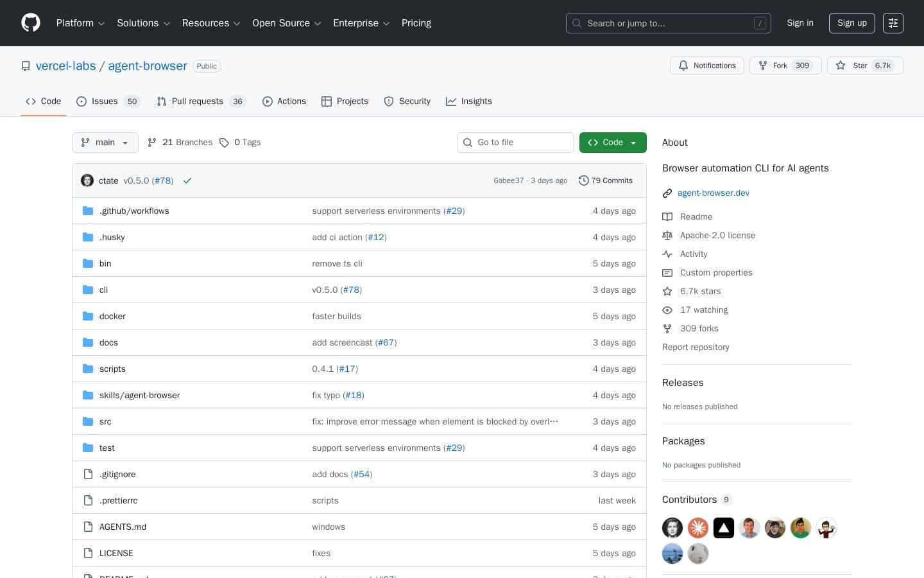Click the Go to file search box

pyautogui.click(x=515, y=143)
